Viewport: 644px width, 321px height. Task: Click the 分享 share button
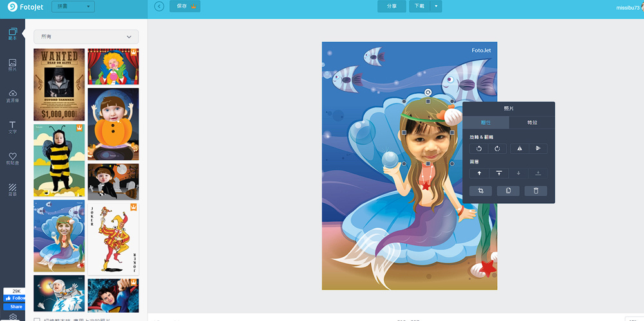point(392,6)
